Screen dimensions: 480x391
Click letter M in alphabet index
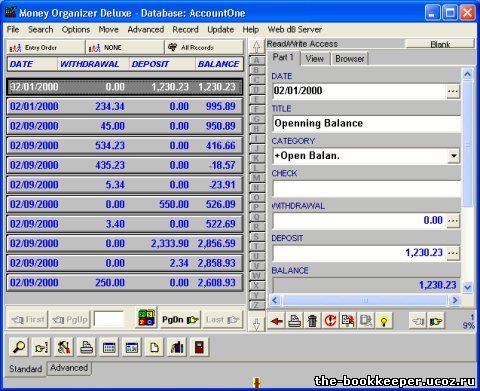coord(256,178)
